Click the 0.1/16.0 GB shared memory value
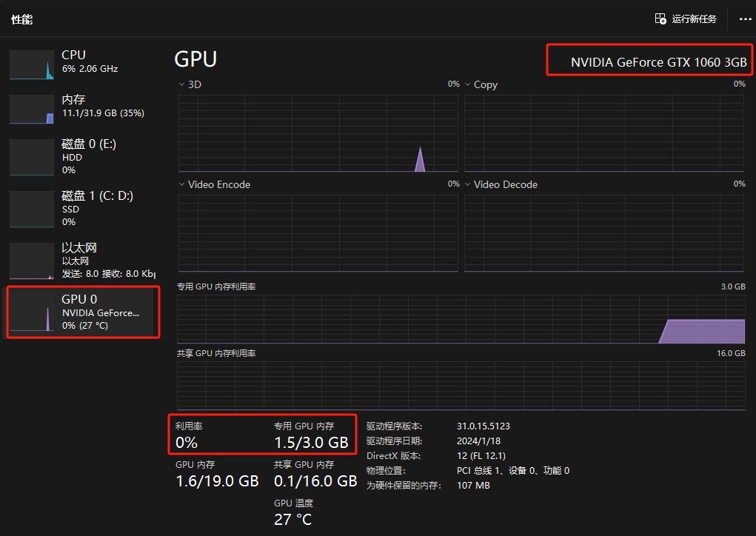Viewport: 756px width, 536px height. point(315,481)
